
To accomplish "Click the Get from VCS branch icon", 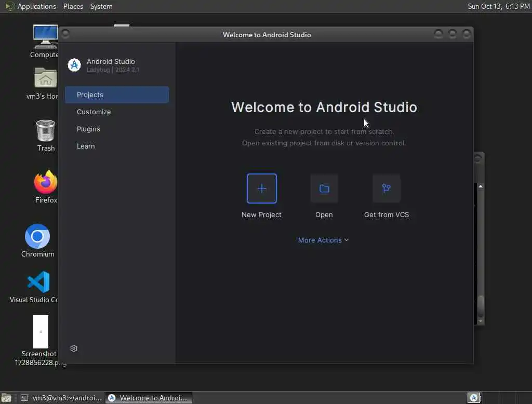I will [x=386, y=188].
